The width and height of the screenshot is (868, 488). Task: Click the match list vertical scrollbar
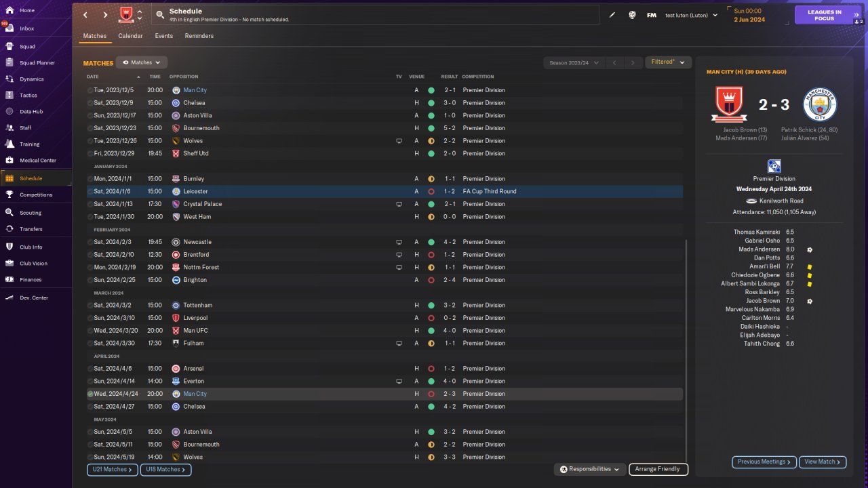coord(686,350)
